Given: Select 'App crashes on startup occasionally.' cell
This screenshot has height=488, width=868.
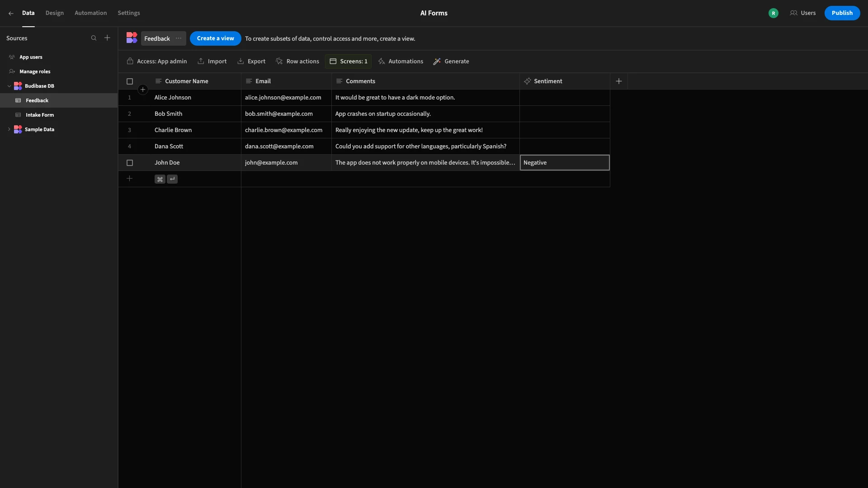Looking at the screenshot, I should [x=425, y=114].
